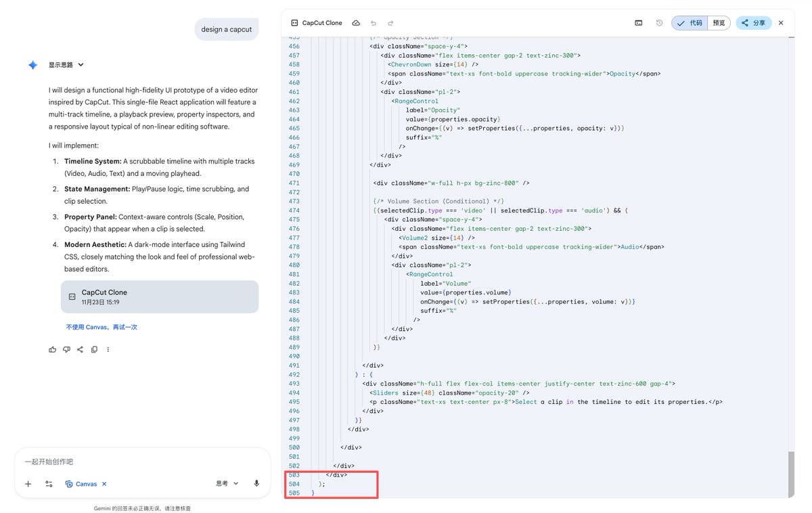Click the Canvas tool chip
Viewport: 812px width, 513px height.
81,484
